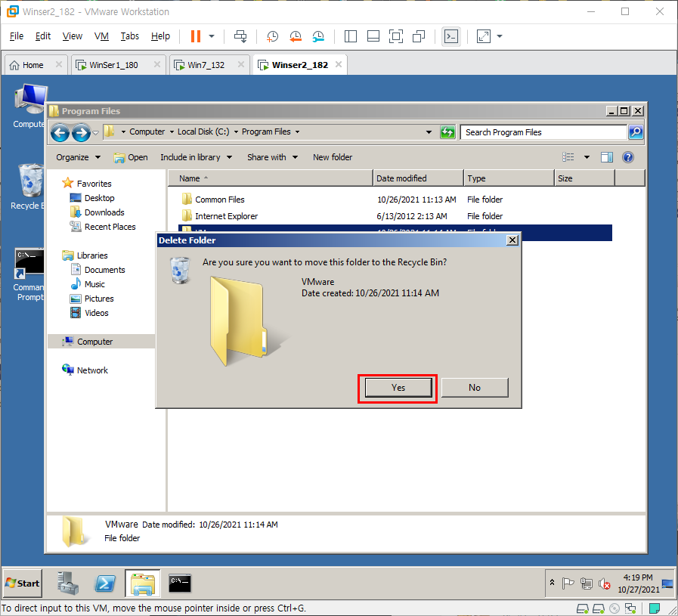Click Computer in the address breadcrumb
This screenshot has width=678, height=616.
147,132
